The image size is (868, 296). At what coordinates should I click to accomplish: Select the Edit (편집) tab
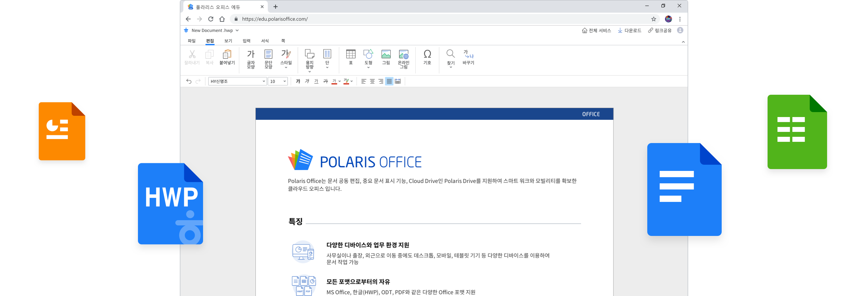pos(210,41)
